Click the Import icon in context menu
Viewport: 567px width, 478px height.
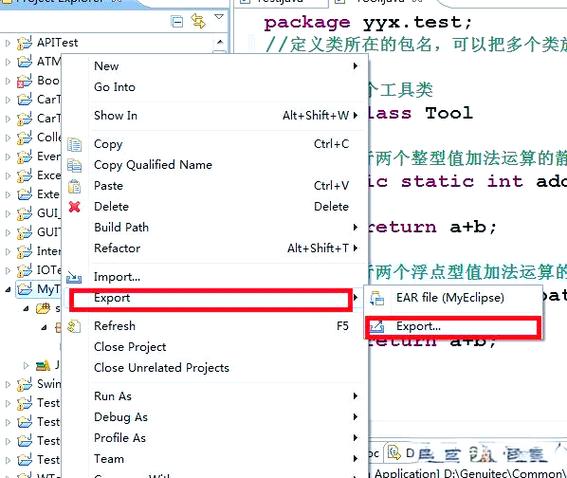pyautogui.click(x=74, y=277)
